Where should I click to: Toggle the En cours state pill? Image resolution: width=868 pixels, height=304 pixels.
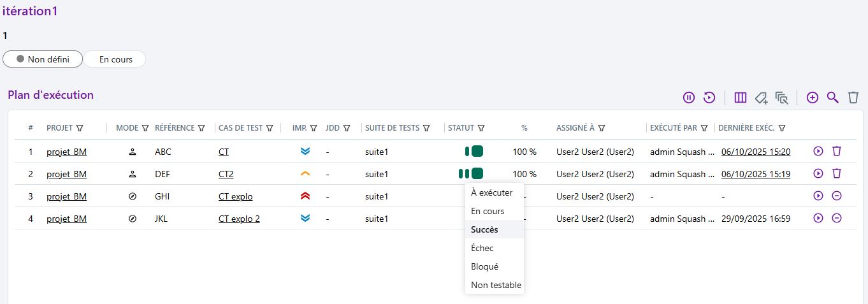coord(115,59)
